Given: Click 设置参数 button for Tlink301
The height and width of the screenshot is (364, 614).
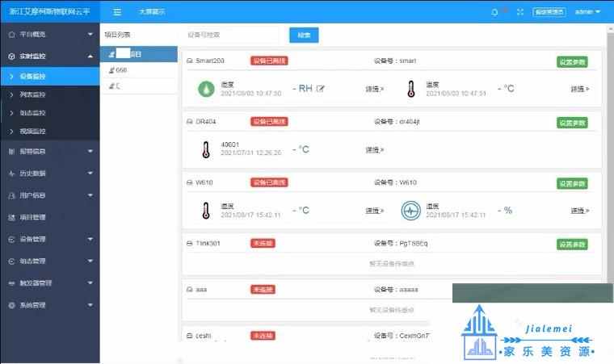Looking at the screenshot, I should 572,245.
